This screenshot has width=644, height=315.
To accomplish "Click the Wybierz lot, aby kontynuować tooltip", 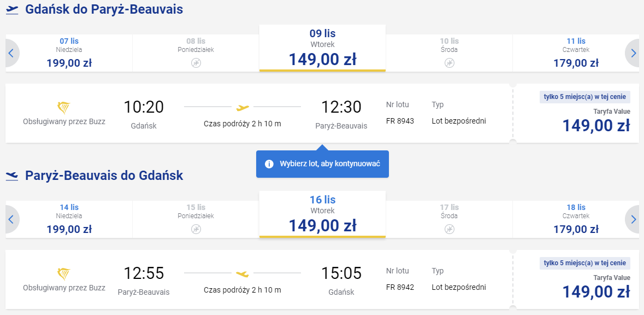I will pos(322,164).
